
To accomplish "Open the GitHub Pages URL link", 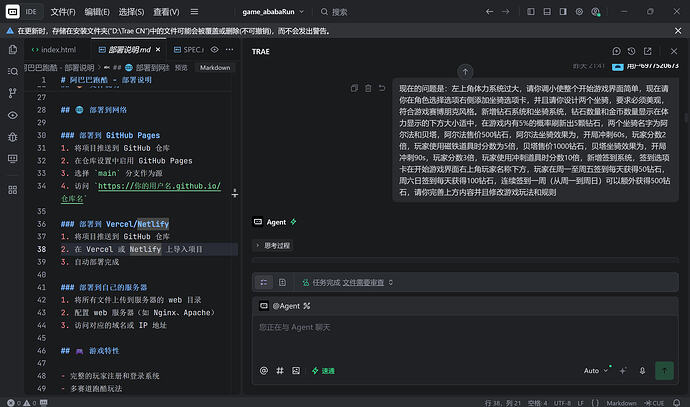I will 141,192.
